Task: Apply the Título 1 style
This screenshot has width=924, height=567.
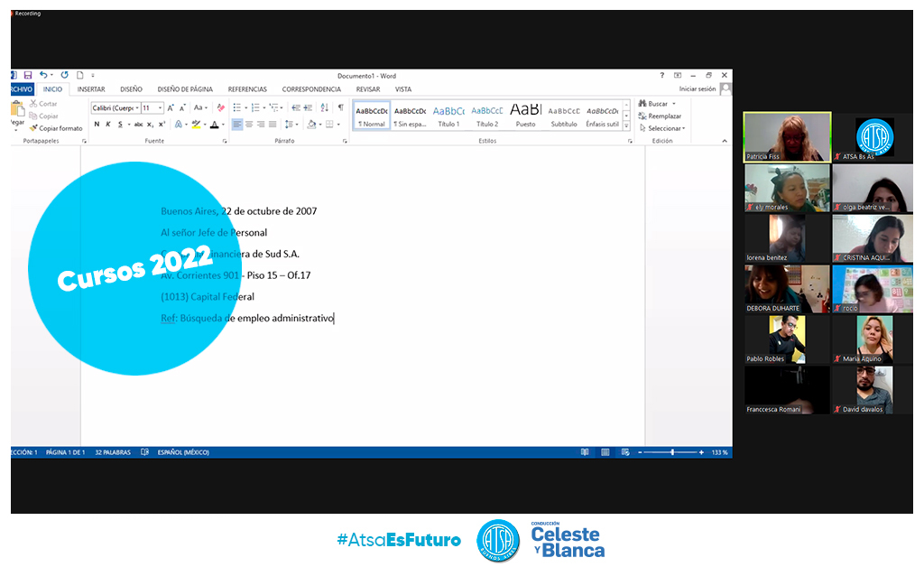Action: point(448,116)
